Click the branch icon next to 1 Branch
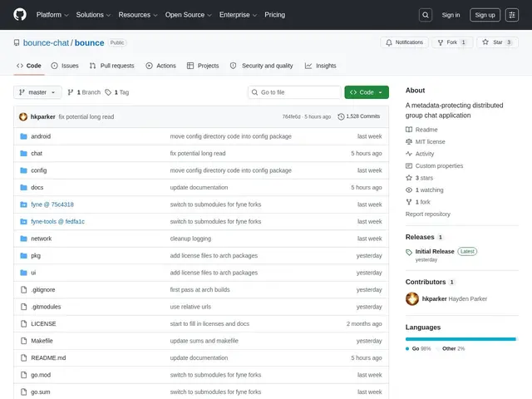The height and width of the screenshot is (399, 532). (x=71, y=92)
